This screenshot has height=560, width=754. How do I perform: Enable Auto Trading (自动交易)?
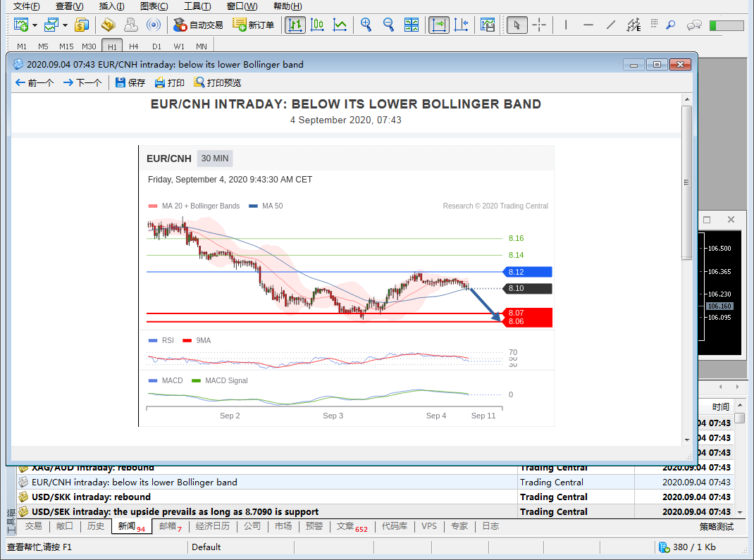(198, 25)
